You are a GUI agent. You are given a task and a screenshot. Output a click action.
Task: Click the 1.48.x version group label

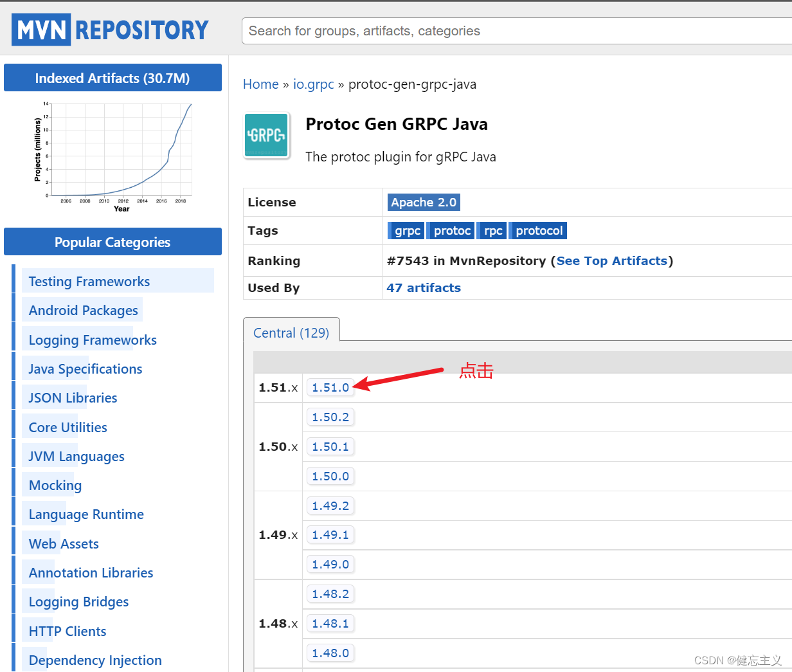click(278, 624)
